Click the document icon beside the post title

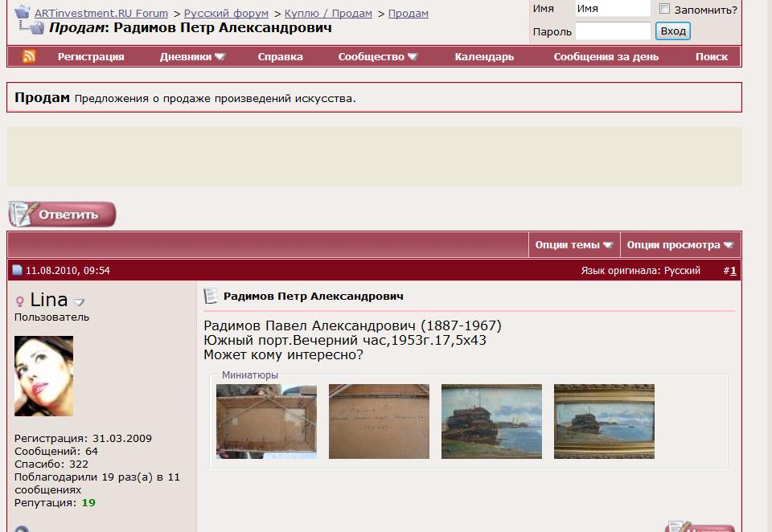tap(211, 297)
